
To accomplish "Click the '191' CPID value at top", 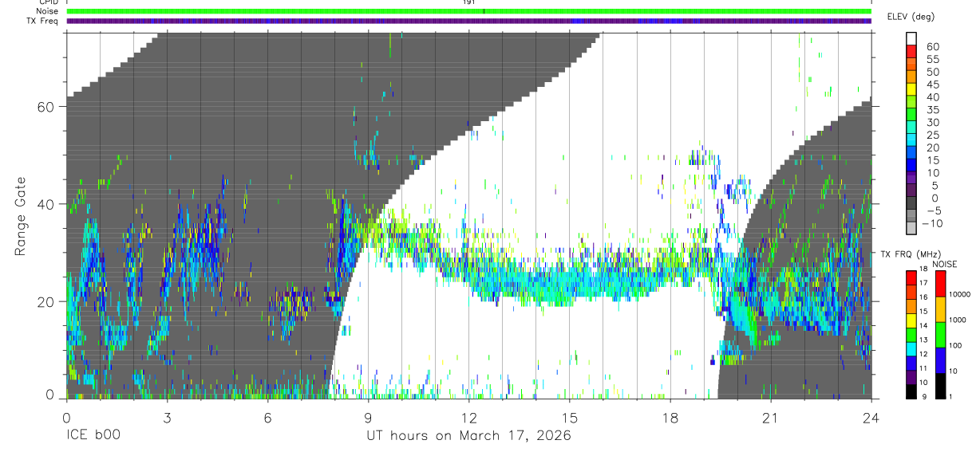I will pos(469,2).
